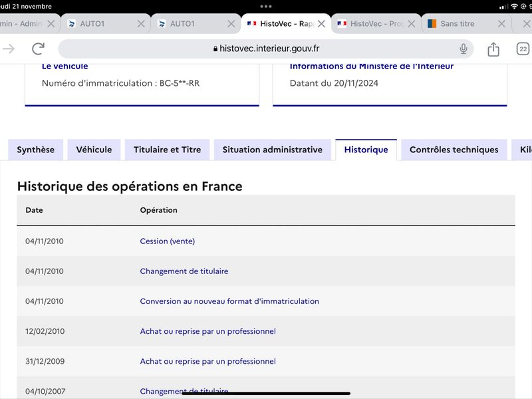This screenshot has width=532, height=399.
Task: Open the Contrôles techniques tab
Action: pos(454,150)
